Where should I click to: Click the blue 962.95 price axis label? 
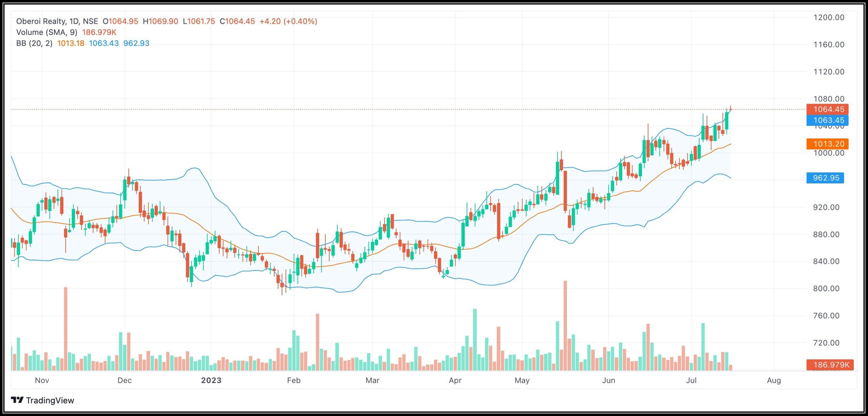[825, 178]
